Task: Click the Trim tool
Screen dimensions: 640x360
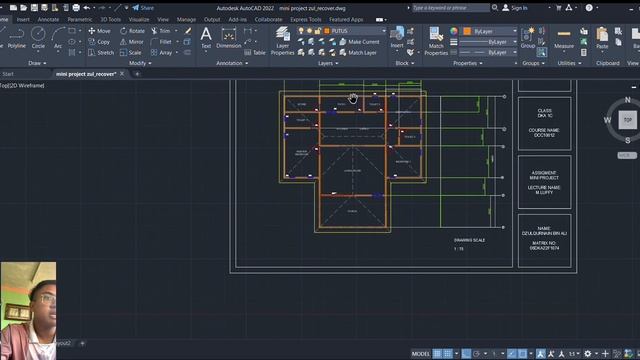Action: click(161, 31)
